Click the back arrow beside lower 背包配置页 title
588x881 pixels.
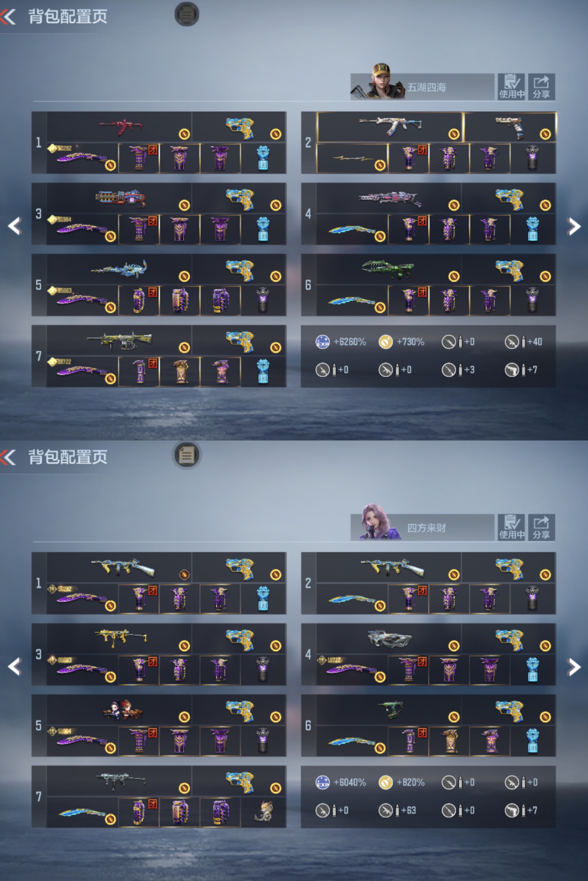(8, 457)
